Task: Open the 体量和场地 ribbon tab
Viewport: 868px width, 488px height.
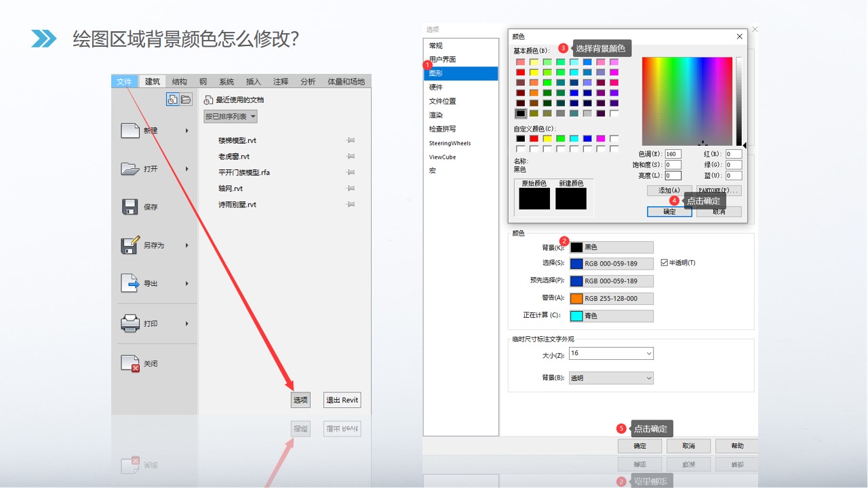Action: coord(346,81)
